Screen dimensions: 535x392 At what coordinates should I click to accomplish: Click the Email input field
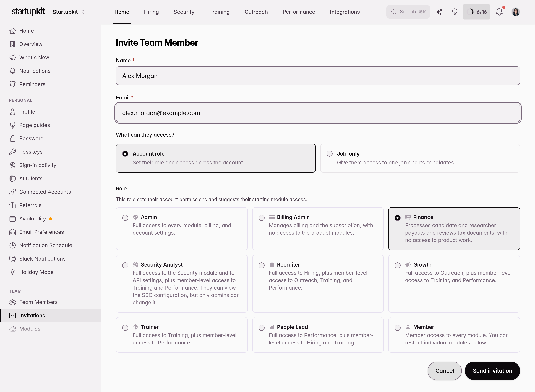point(318,113)
